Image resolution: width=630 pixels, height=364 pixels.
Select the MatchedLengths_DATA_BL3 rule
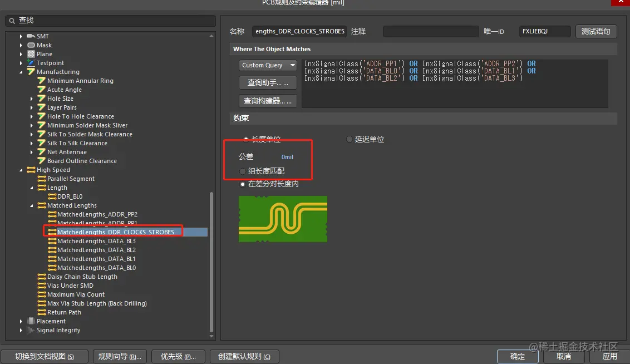[x=96, y=240]
